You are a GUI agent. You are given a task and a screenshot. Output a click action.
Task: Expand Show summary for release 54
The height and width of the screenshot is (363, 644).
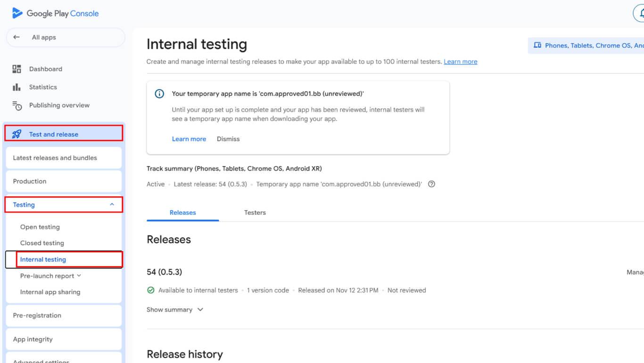pyautogui.click(x=175, y=310)
